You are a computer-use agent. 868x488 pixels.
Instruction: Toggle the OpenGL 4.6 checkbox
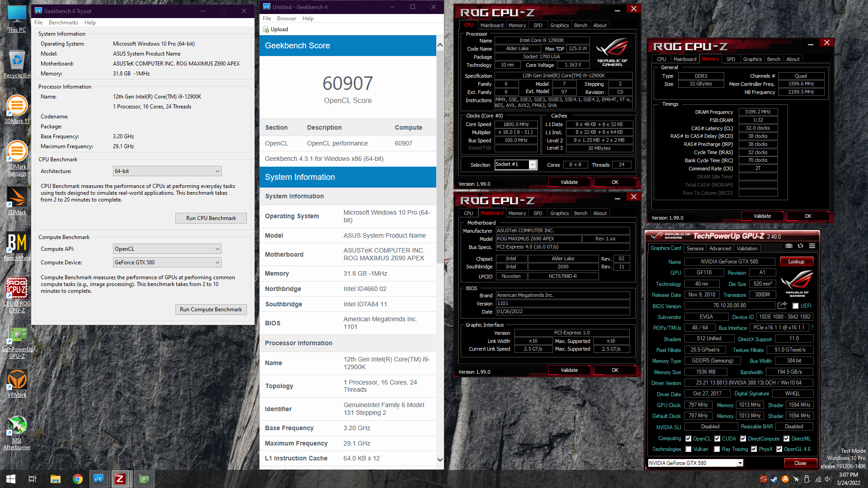(779, 449)
